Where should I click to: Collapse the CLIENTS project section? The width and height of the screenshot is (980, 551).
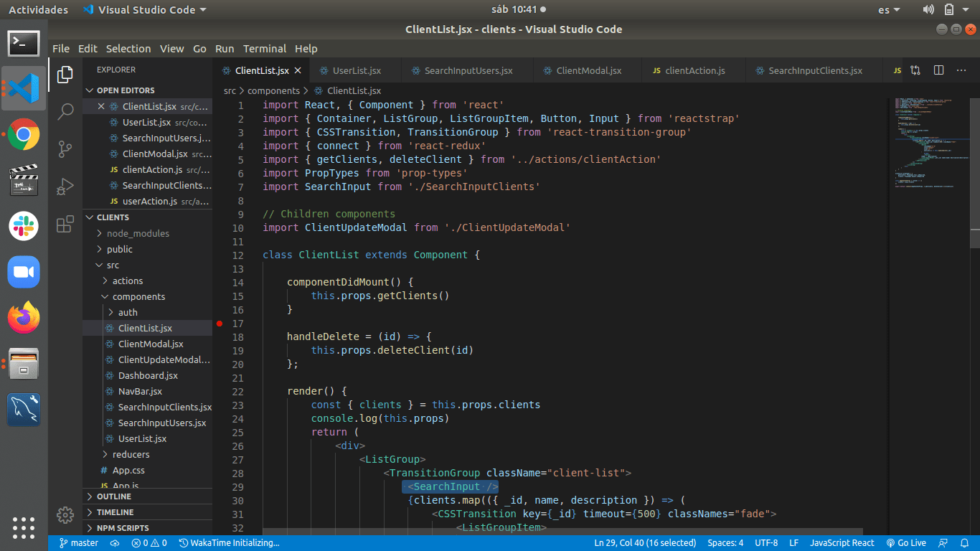pyautogui.click(x=148, y=217)
